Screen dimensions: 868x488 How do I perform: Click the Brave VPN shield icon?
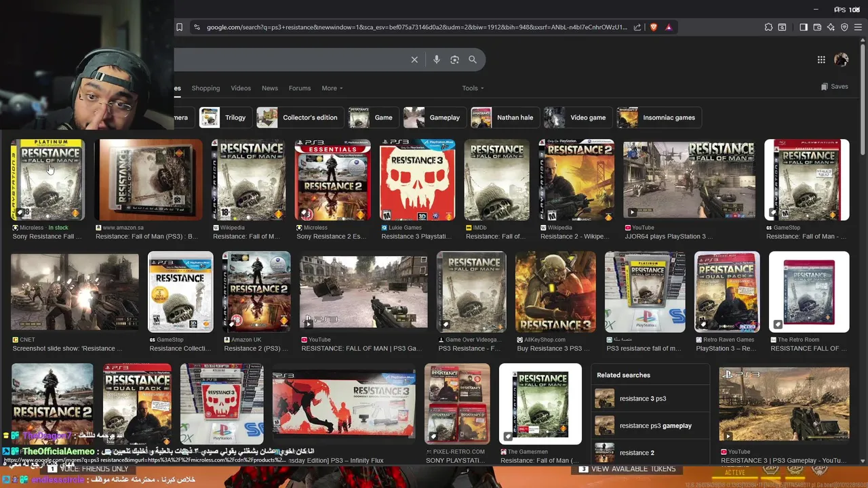[x=844, y=27]
